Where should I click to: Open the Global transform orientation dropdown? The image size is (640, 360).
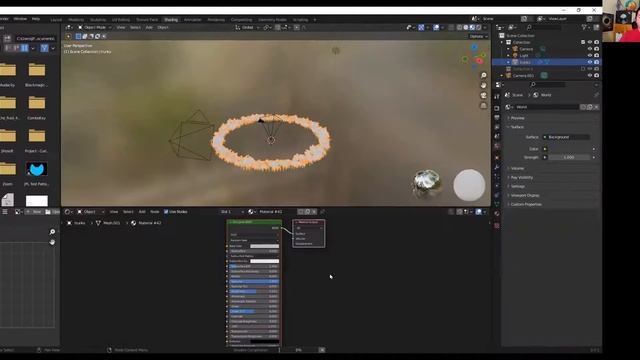coord(247,27)
